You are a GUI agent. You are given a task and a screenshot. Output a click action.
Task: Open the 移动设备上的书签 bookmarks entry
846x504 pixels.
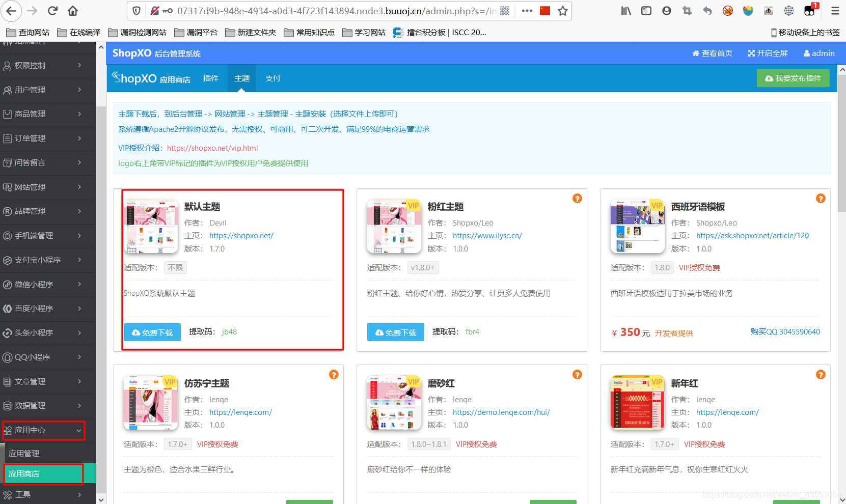[805, 33]
